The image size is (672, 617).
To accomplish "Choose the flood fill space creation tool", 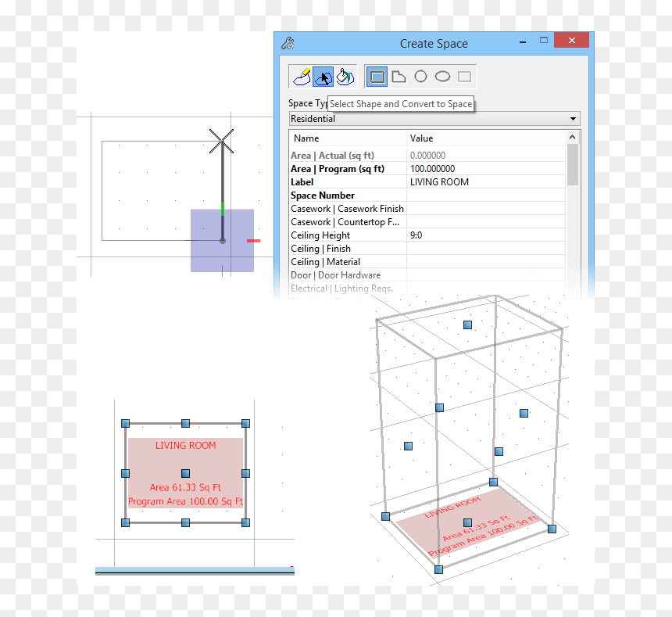I will click(345, 77).
